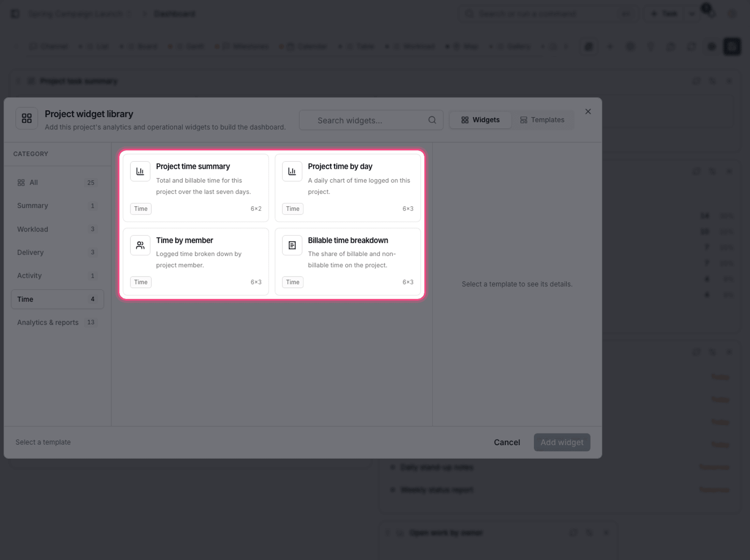Viewport: 750px width, 560px height.
Task: Click the Time tag on Time by member
Action: (x=141, y=282)
